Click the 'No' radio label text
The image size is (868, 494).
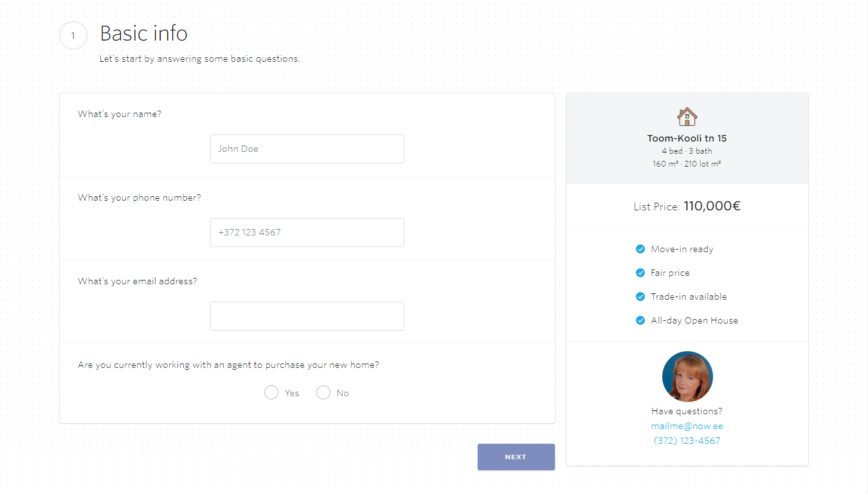click(343, 393)
